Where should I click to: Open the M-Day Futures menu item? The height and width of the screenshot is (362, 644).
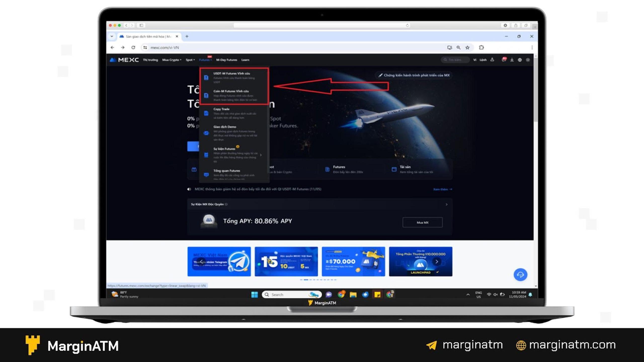click(226, 60)
